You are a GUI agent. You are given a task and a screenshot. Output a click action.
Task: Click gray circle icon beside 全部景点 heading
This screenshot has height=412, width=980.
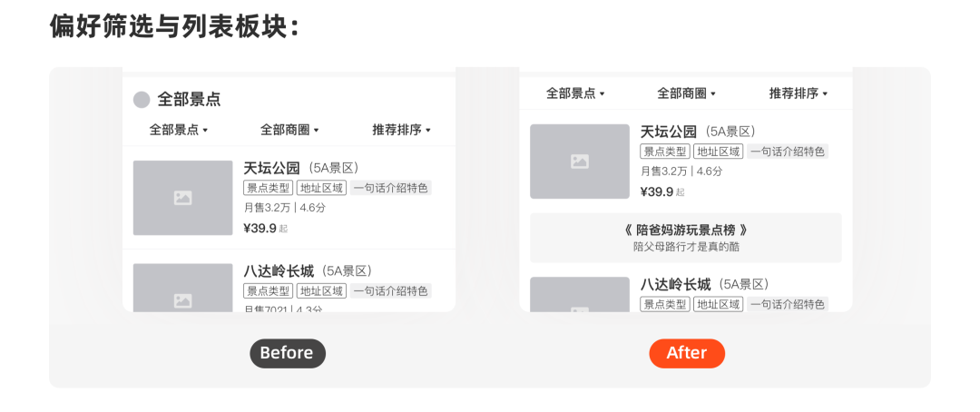142,99
